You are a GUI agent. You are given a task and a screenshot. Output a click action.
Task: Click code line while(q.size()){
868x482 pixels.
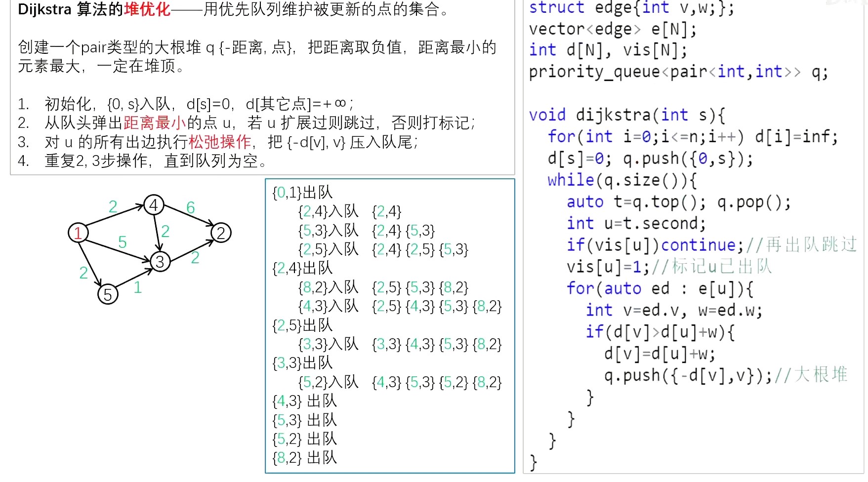click(x=622, y=180)
